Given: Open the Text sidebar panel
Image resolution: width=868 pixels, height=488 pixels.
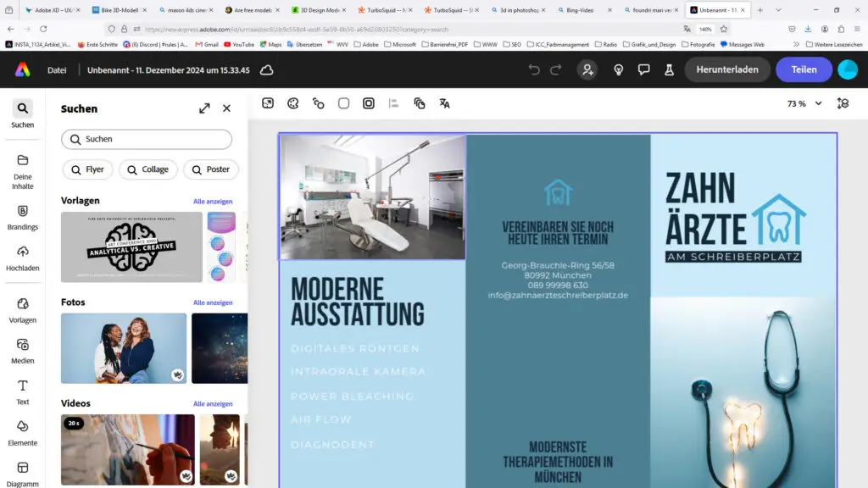Looking at the screenshot, I should (x=22, y=392).
